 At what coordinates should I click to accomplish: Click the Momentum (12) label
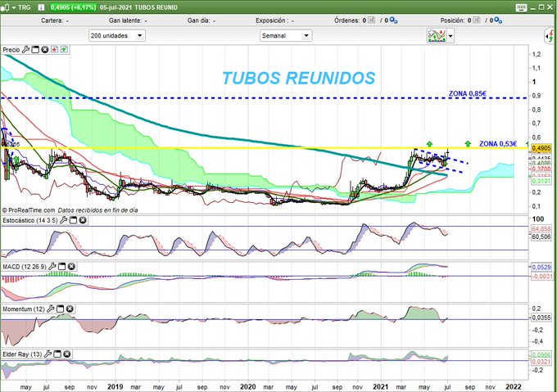(x=24, y=309)
